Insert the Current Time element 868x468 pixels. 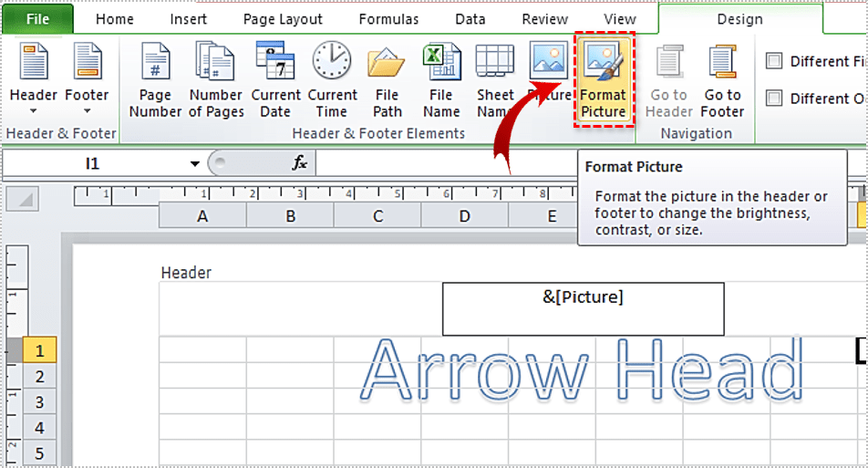coord(332,80)
